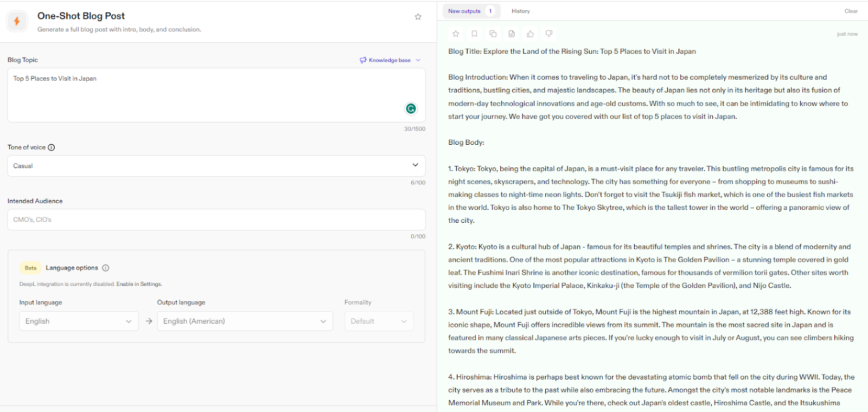Bookmark the generated blog output
The width and height of the screenshot is (868, 412).
pyautogui.click(x=474, y=34)
